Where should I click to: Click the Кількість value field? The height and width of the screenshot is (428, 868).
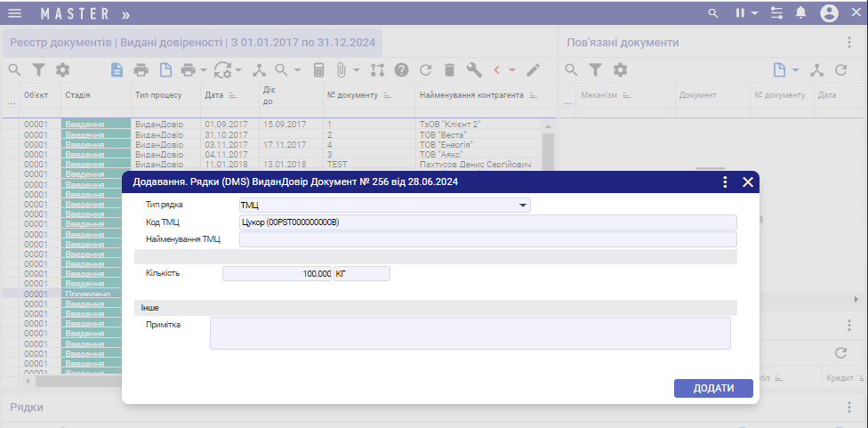click(x=277, y=274)
